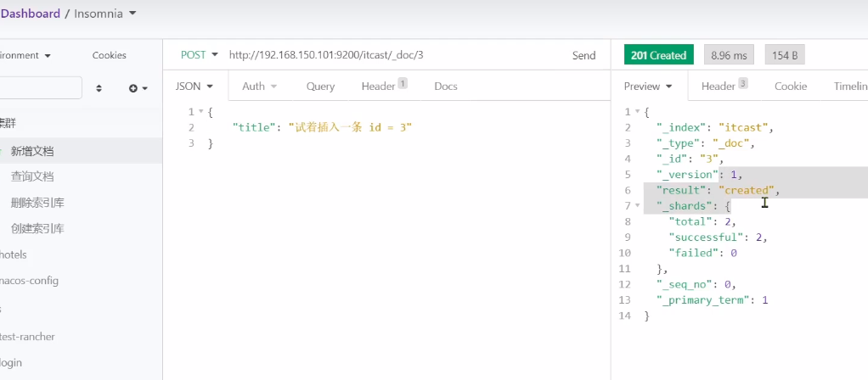Click the Cookies button
The height and width of the screenshot is (380, 868).
pyautogui.click(x=109, y=55)
